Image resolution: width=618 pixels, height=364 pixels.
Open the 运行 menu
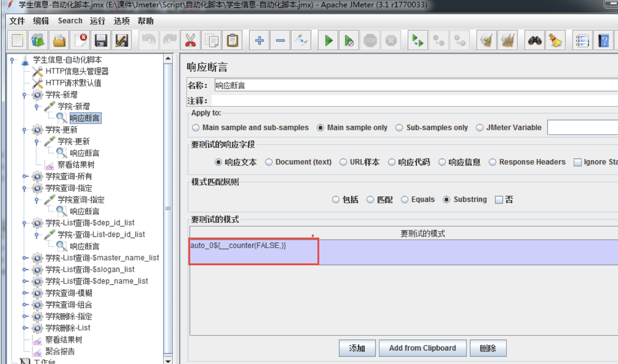[98, 21]
